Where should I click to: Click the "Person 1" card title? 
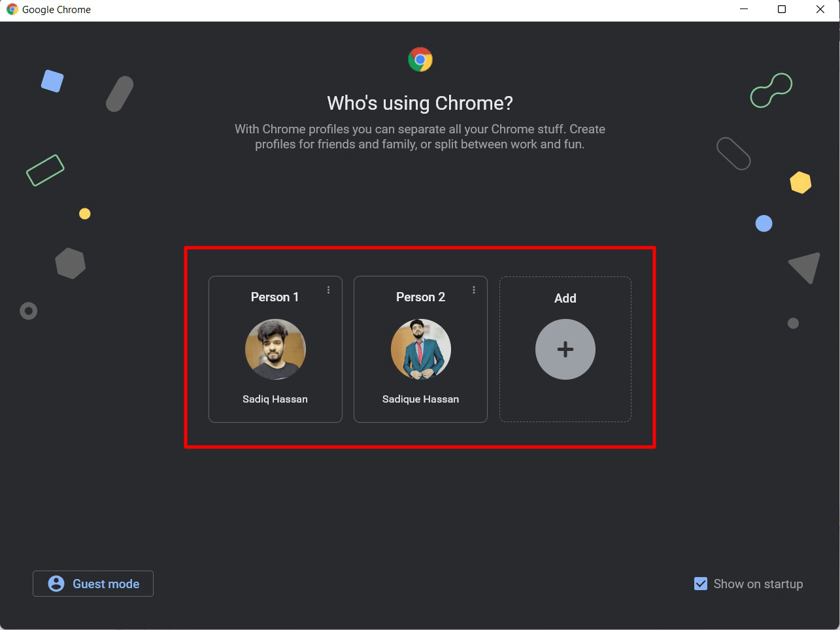[275, 297]
